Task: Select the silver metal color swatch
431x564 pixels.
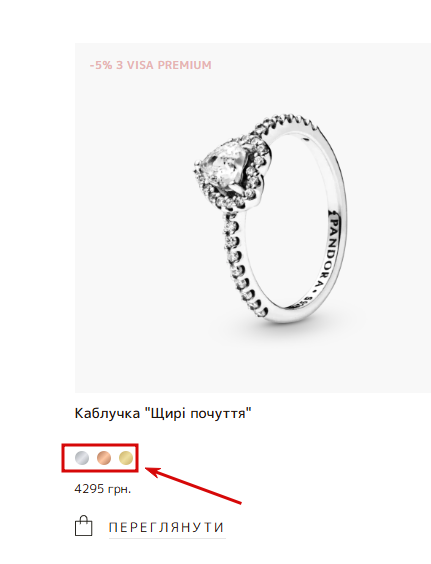Action: pyautogui.click(x=82, y=458)
